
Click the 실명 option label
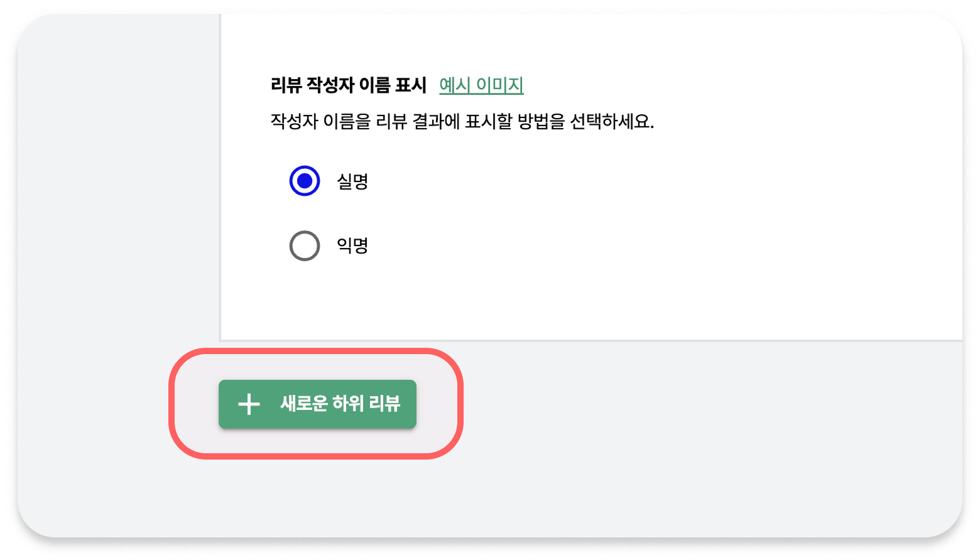click(352, 182)
